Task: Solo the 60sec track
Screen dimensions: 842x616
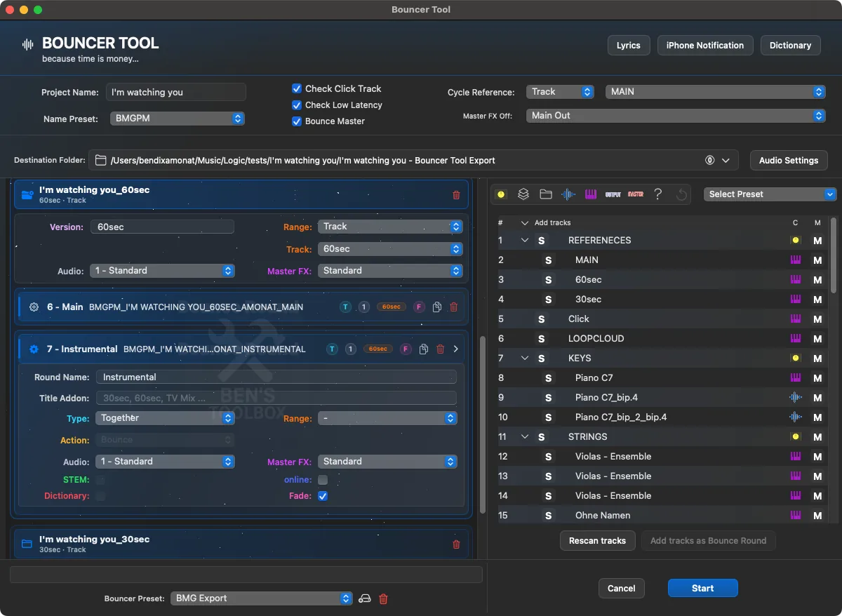Action: point(548,279)
